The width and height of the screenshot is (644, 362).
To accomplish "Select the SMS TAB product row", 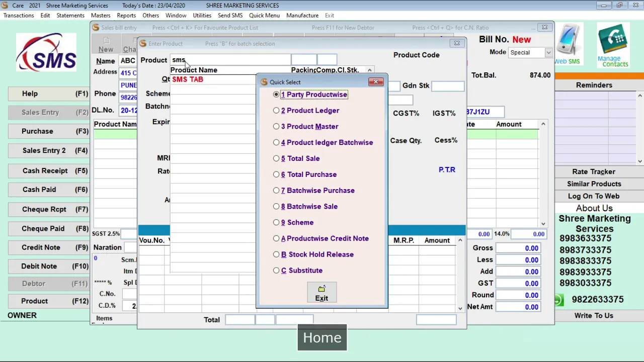I will pos(213,79).
